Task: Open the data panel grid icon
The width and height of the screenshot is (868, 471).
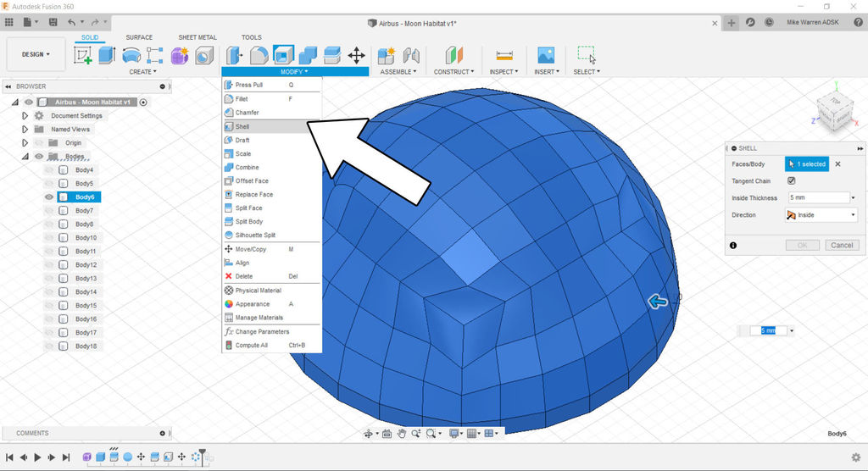Action: point(8,22)
